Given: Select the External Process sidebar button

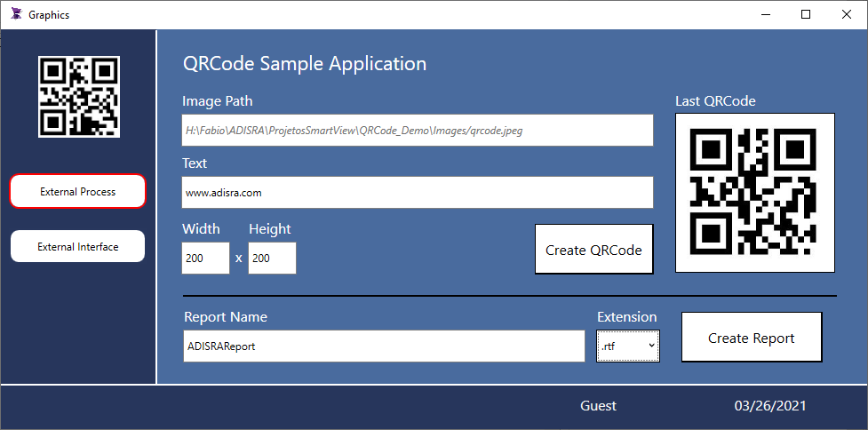Looking at the screenshot, I should pos(77,192).
